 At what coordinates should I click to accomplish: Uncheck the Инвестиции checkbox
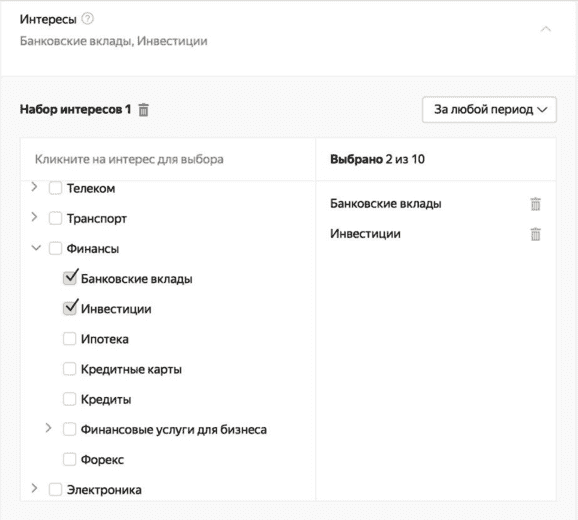[x=69, y=308]
